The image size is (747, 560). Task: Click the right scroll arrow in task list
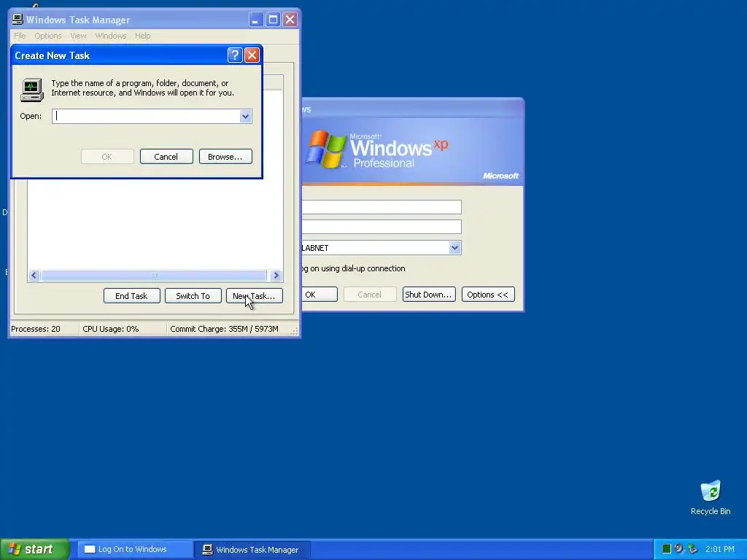[276, 275]
